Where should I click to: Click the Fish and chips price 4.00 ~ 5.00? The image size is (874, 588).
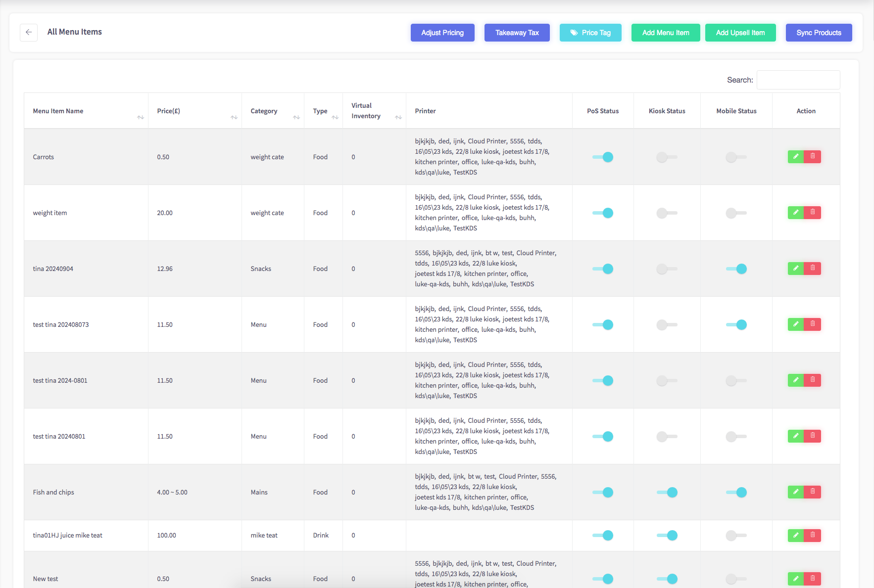click(x=172, y=492)
